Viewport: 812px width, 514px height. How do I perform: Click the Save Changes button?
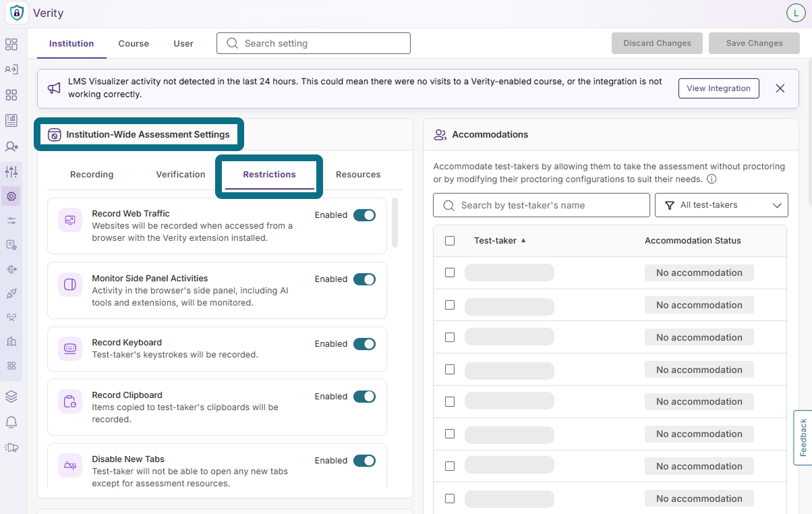pyautogui.click(x=754, y=43)
